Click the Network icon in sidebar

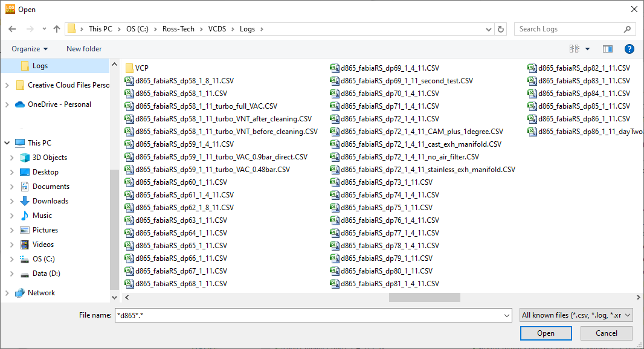[18, 292]
